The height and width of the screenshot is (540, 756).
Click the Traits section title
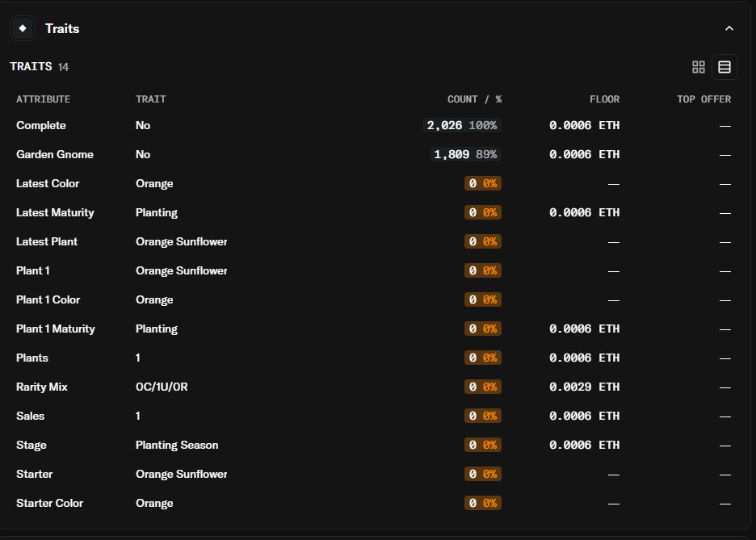coord(62,28)
